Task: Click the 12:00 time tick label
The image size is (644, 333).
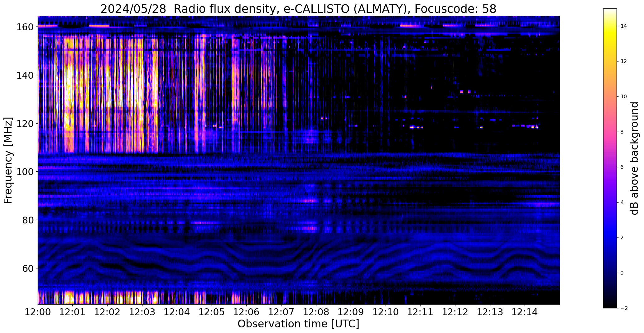Action: (38, 312)
